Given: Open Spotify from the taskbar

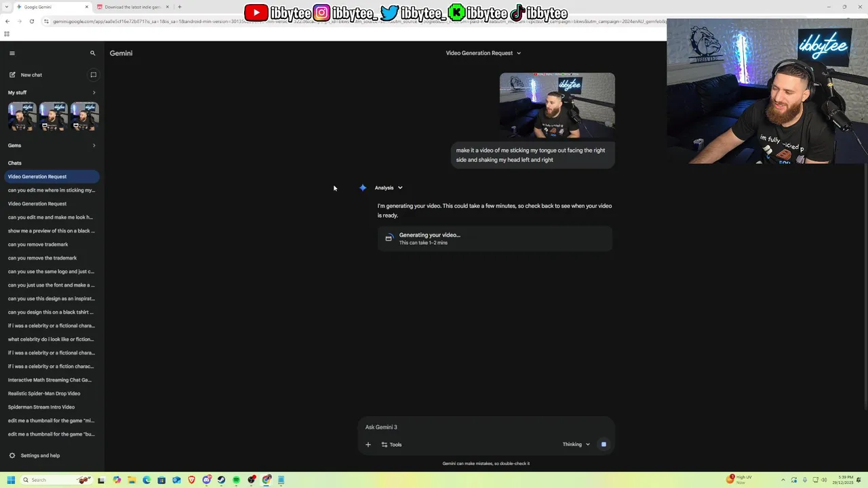Looking at the screenshot, I should click(x=236, y=480).
